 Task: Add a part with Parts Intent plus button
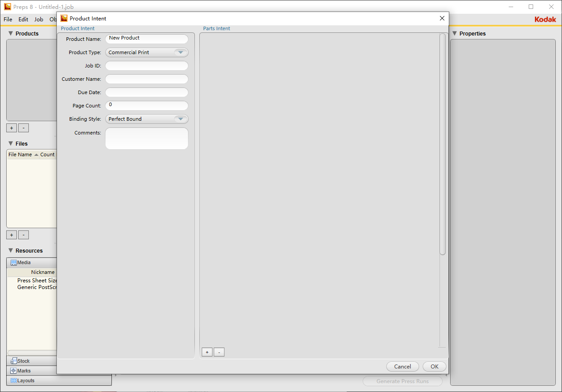[x=207, y=352]
